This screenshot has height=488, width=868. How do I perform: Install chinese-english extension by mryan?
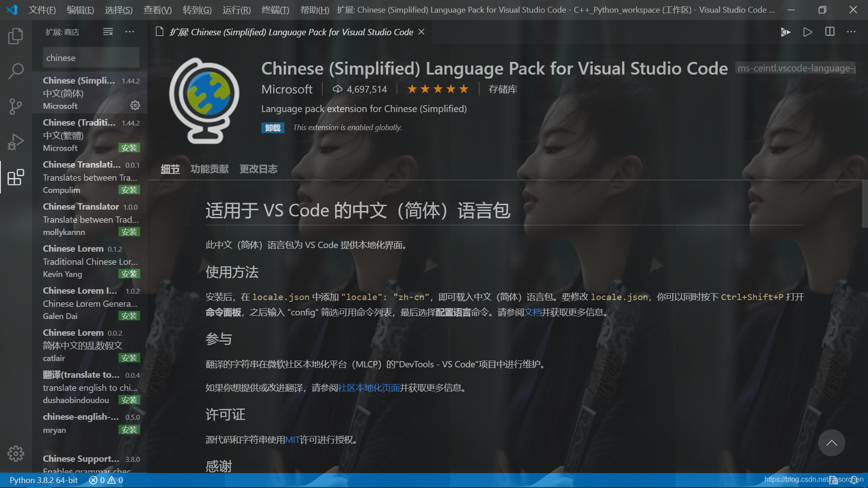coord(129,430)
